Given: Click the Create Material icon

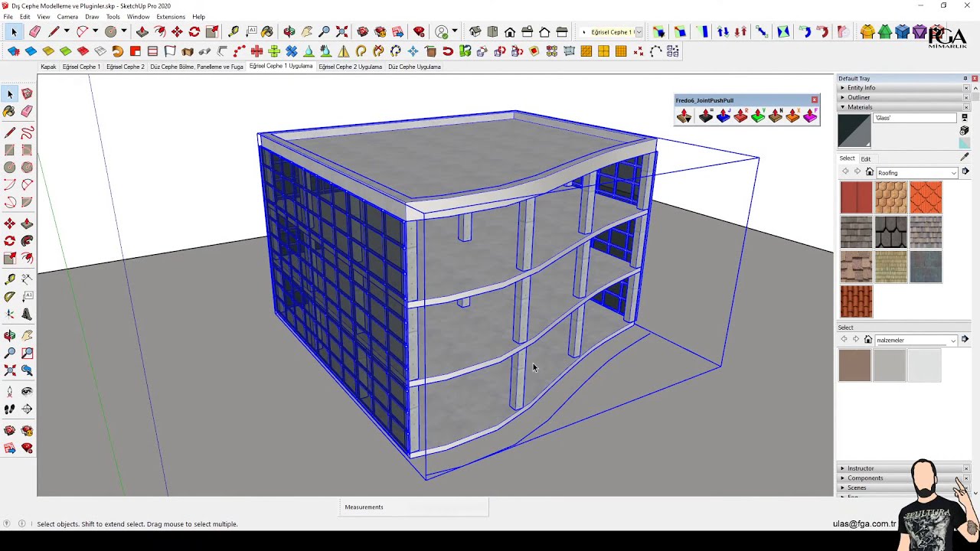Looking at the screenshot, I should (965, 131).
